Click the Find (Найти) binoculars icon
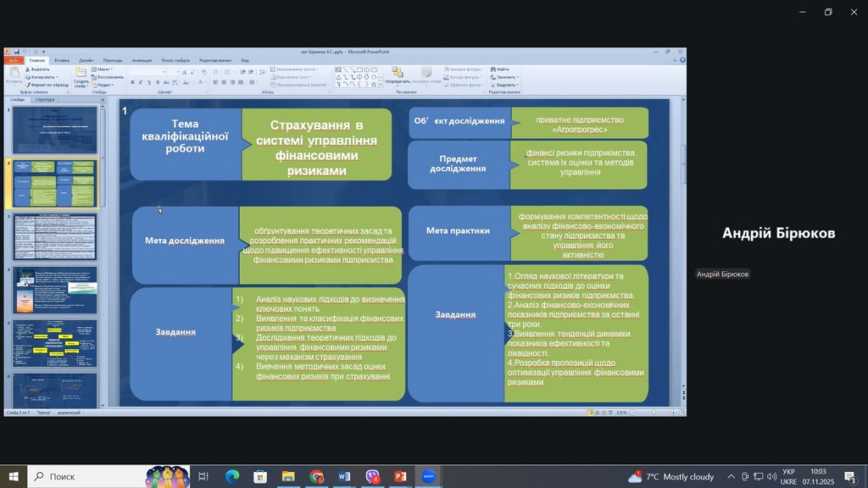Image resolution: width=868 pixels, height=488 pixels. coord(493,69)
